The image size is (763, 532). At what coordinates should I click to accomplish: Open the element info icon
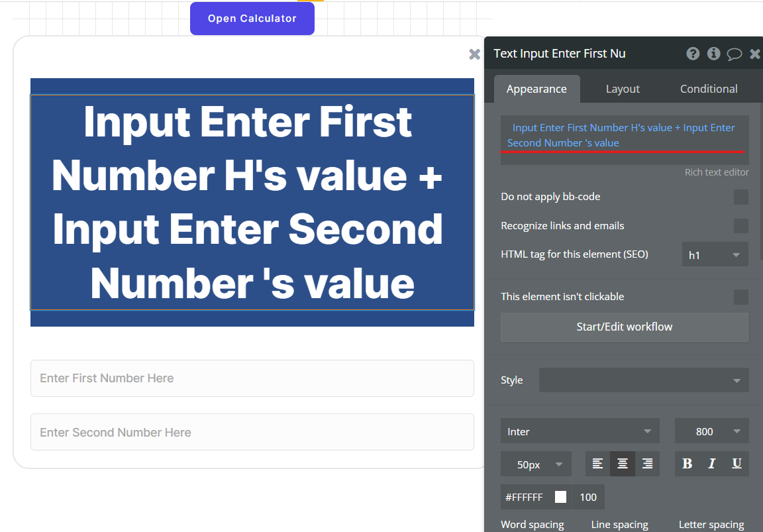tap(713, 54)
